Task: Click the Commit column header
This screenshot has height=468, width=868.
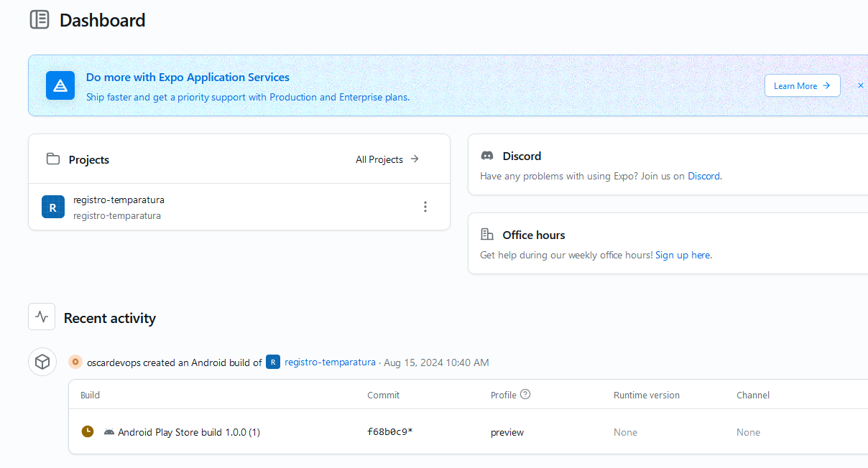Action: (384, 395)
